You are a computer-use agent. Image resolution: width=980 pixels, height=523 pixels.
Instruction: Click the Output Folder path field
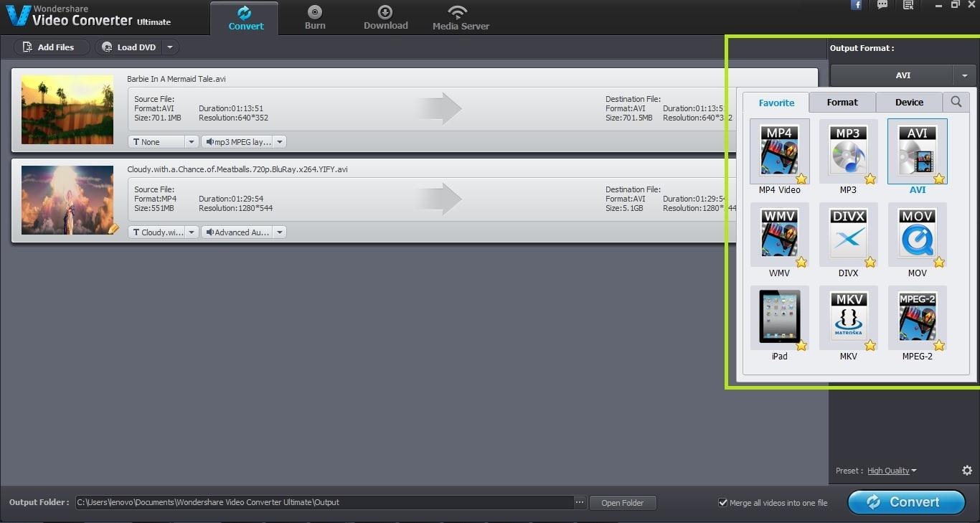pos(325,502)
